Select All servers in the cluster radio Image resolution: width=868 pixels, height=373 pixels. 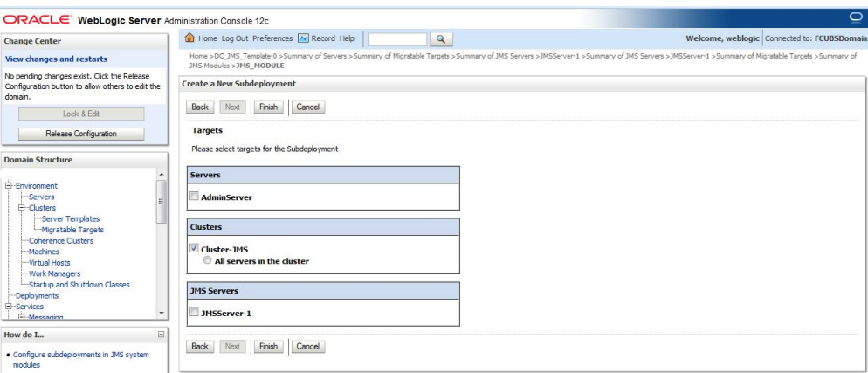click(208, 260)
